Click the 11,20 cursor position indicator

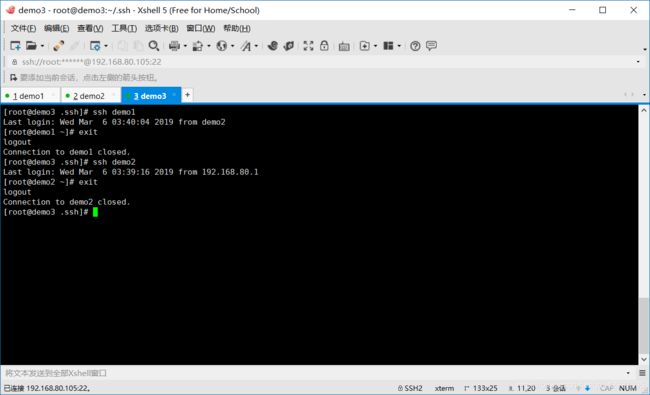pyautogui.click(x=522, y=388)
